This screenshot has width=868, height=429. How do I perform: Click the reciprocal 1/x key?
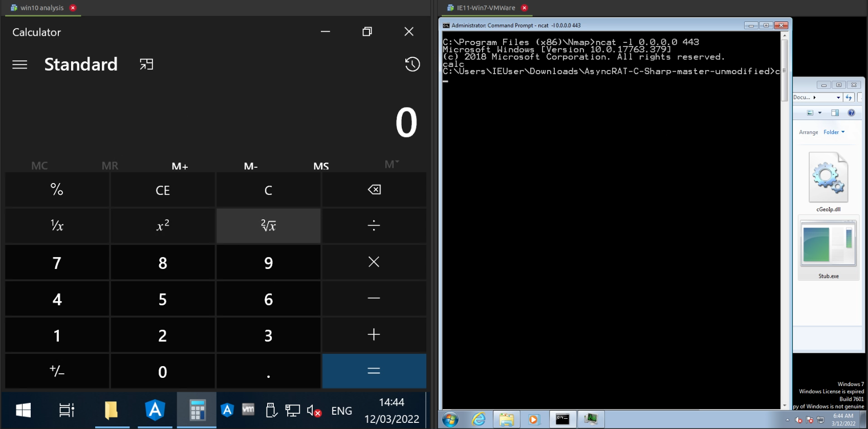tap(57, 225)
